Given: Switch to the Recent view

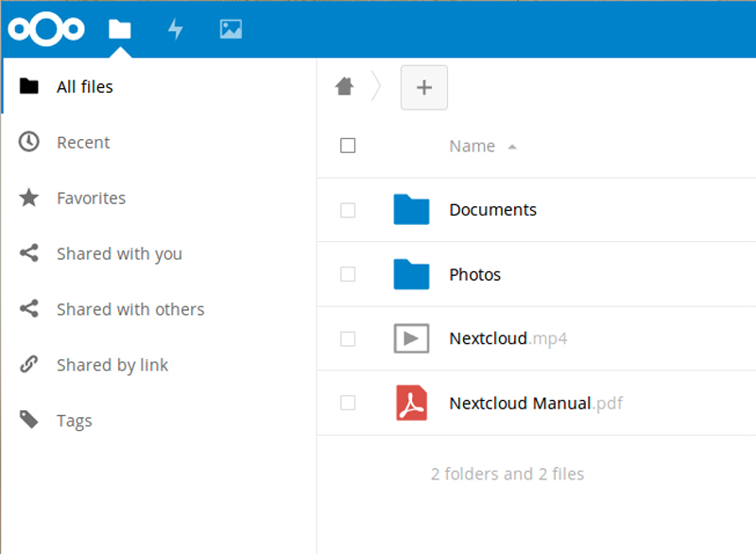Looking at the screenshot, I should point(85,142).
